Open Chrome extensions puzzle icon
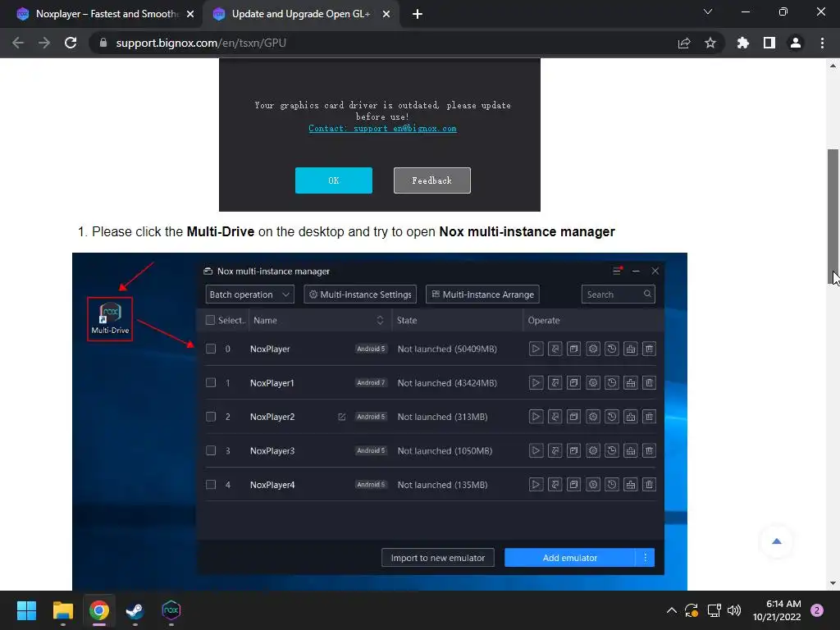This screenshot has width=840, height=630. [743, 43]
